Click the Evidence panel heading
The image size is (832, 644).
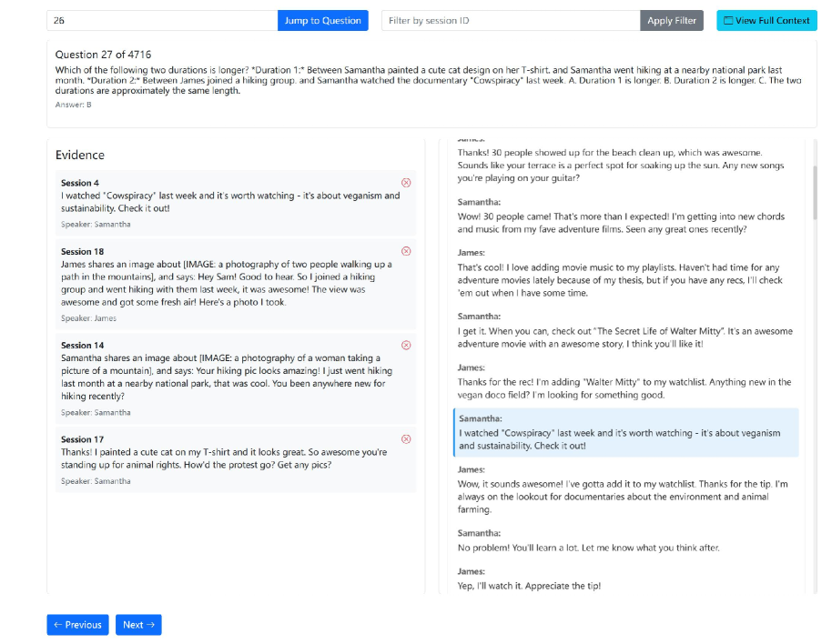pyautogui.click(x=80, y=156)
